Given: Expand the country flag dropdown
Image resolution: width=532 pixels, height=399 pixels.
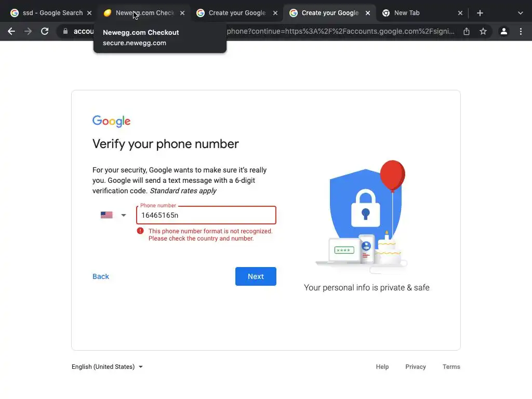Looking at the screenshot, I should [x=113, y=215].
